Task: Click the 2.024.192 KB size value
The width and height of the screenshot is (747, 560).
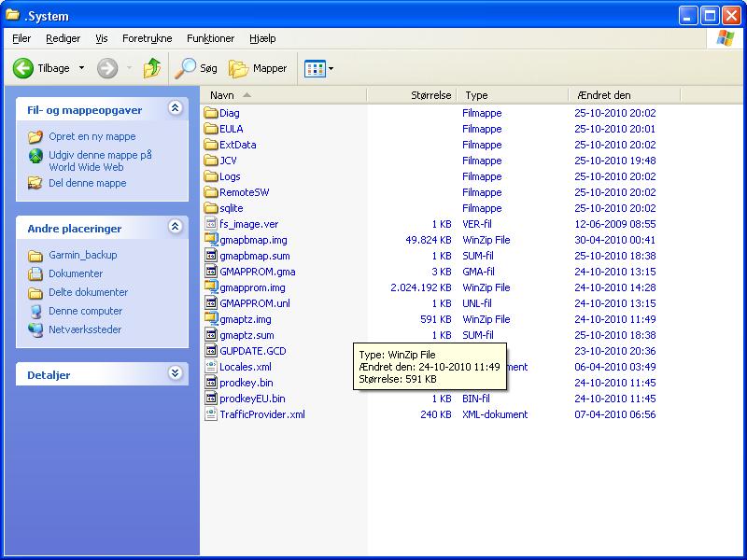Action: click(x=421, y=287)
